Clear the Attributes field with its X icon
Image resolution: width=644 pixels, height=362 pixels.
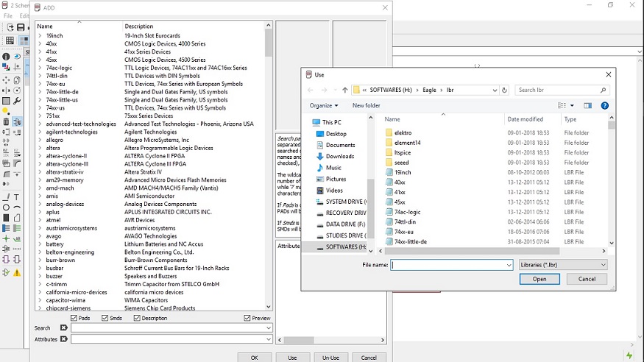(x=63, y=339)
